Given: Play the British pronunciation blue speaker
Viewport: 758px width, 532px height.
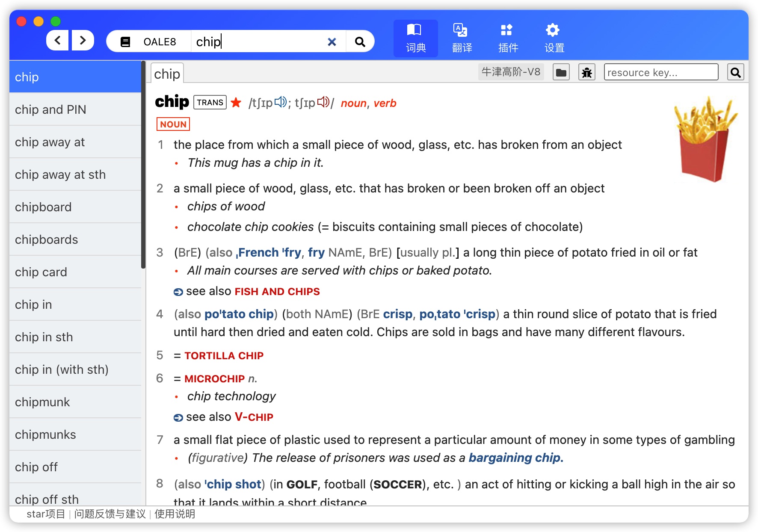Looking at the screenshot, I should click(281, 102).
